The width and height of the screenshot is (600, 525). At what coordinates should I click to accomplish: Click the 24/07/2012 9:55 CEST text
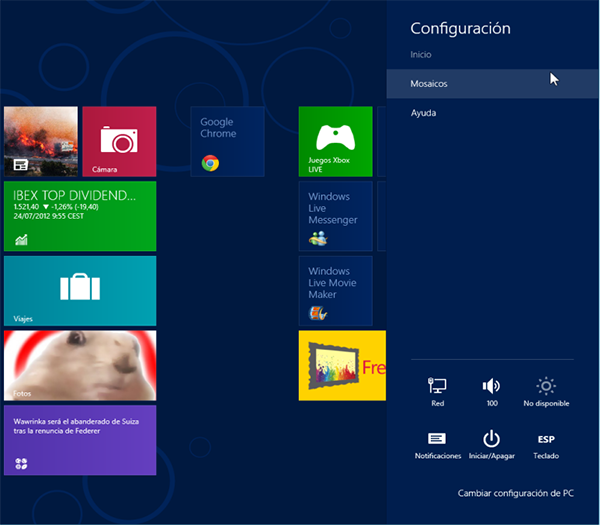point(49,216)
